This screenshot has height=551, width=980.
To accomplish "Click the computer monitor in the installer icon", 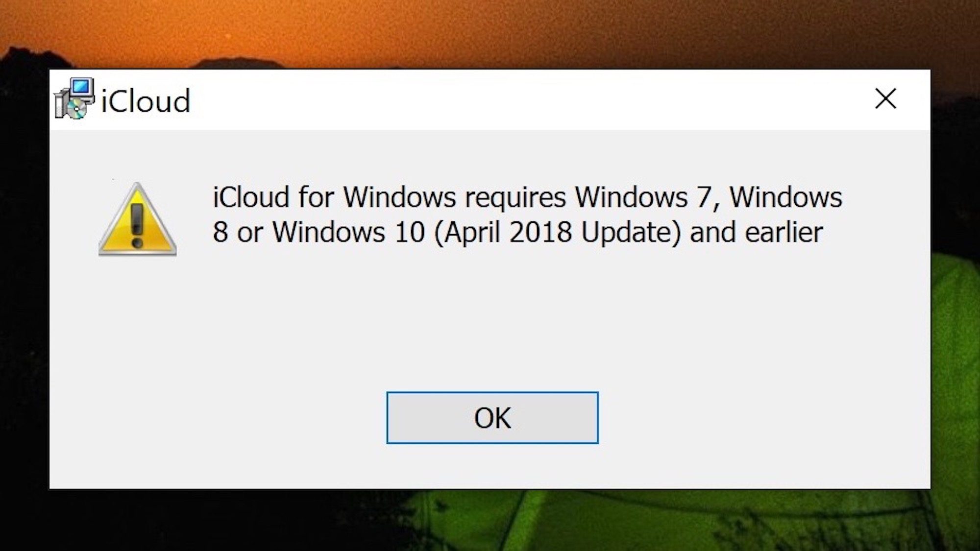I will (x=81, y=88).
